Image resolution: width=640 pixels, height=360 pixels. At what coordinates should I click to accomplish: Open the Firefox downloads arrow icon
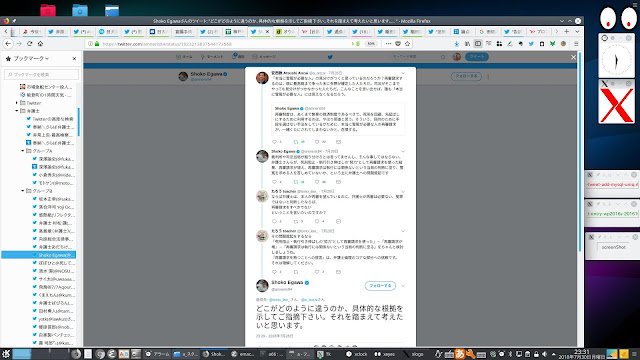point(457,43)
